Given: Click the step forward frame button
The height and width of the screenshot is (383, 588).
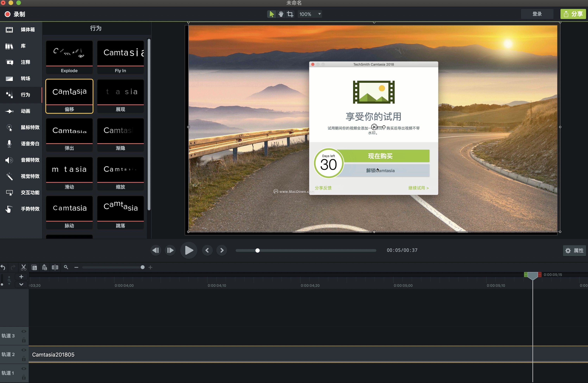Looking at the screenshot, I should point(170,250).
